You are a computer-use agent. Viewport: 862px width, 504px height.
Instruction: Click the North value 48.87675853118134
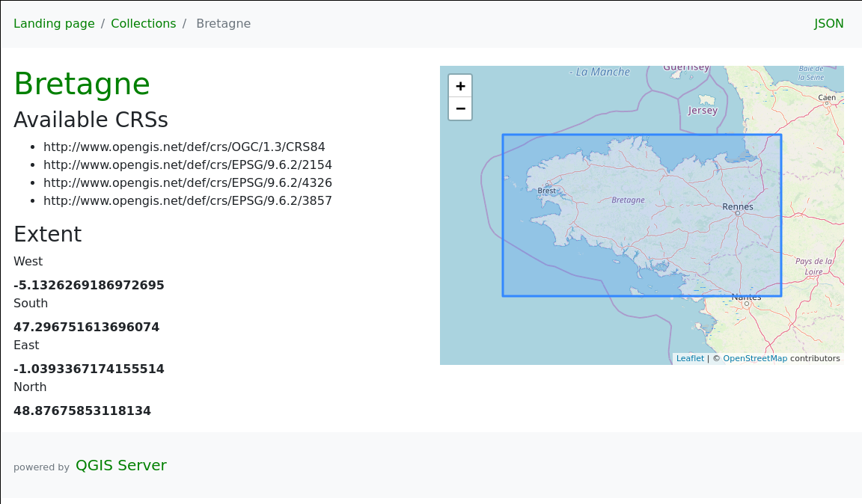pos(82,411)
